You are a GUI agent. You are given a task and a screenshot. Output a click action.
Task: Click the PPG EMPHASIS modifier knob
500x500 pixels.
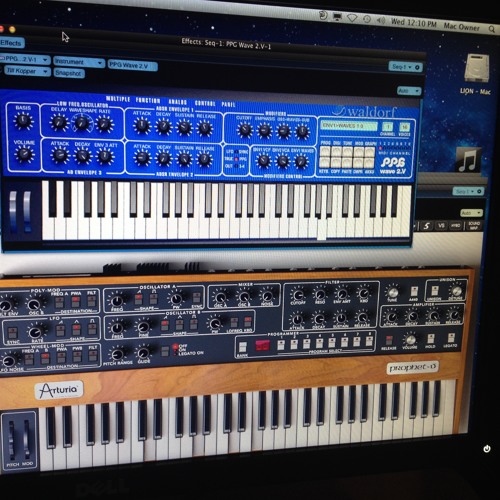pos(264,131)
